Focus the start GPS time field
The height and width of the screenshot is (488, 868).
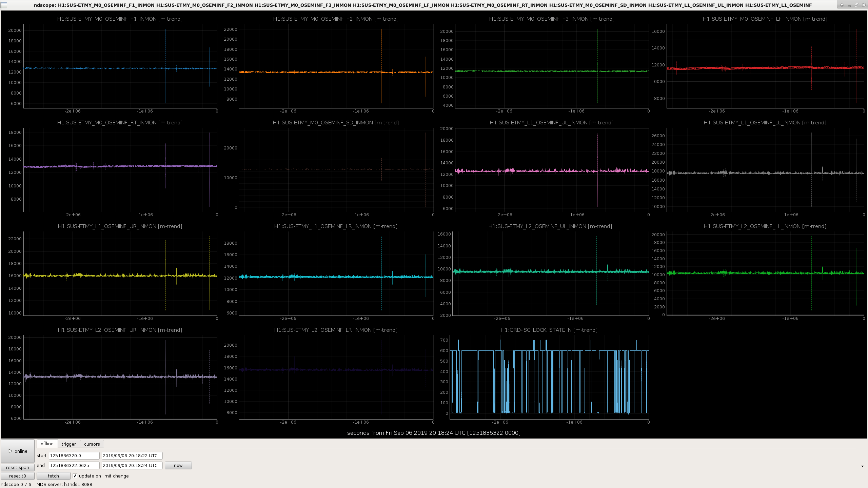pos(74,455)
